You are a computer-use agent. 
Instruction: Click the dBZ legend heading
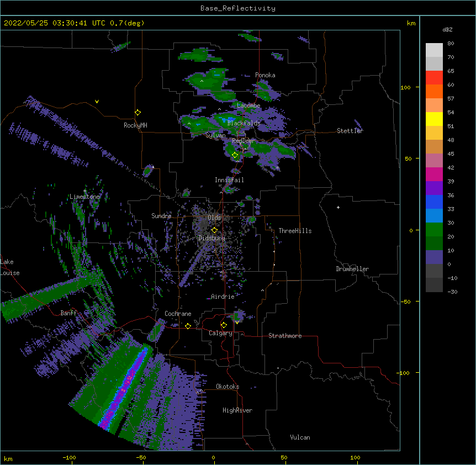click(x=447, y=30)
